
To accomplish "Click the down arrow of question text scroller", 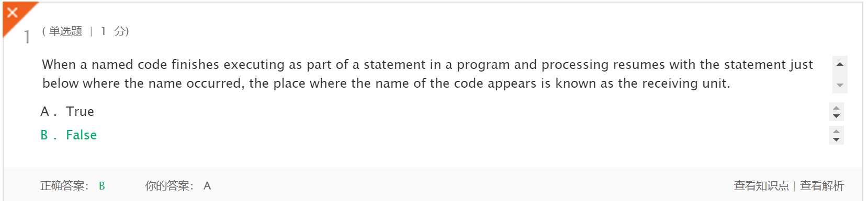I will [x=840, y=85].
